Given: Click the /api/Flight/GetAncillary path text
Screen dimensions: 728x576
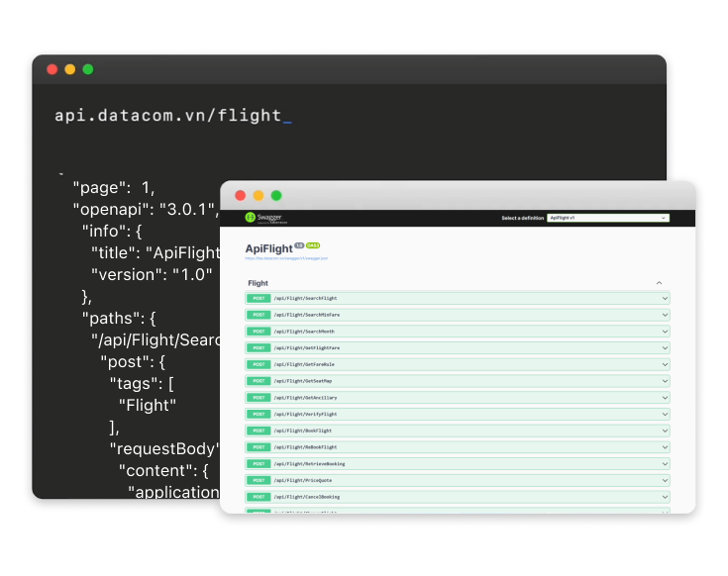Looking at the screenshot, I should click(x=305, y=398).
